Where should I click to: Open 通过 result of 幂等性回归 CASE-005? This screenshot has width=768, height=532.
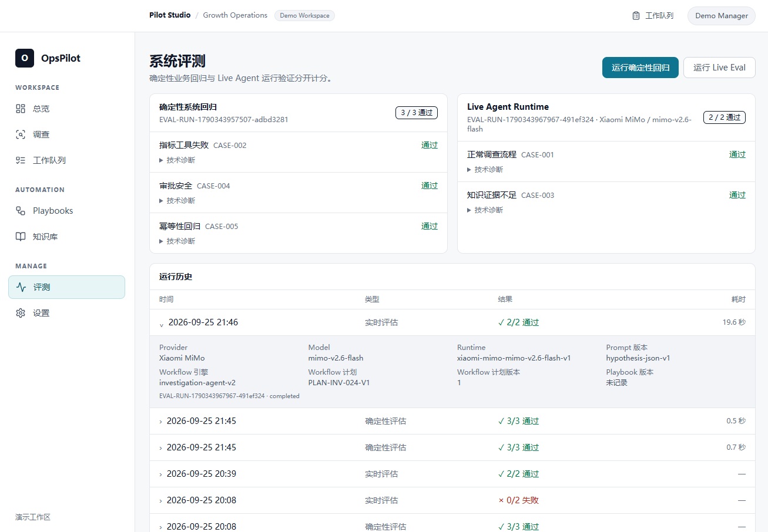coord(430,227)
